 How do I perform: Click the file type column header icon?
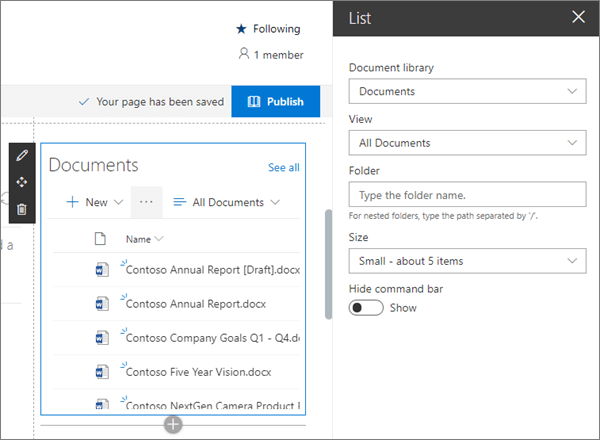(x=100, y=239)
